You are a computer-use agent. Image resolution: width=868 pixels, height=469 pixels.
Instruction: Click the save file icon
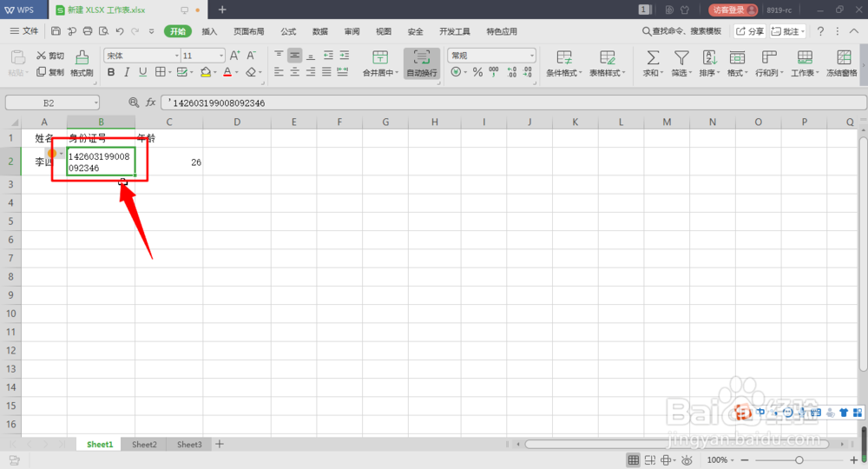pos(56,31)
